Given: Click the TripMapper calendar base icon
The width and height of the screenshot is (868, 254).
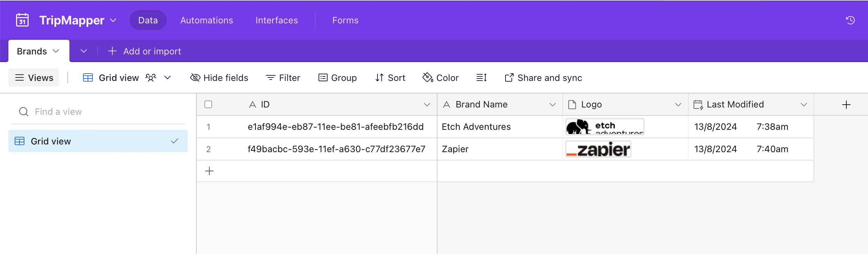Looking at the screenshot, I should coord(22,20).
